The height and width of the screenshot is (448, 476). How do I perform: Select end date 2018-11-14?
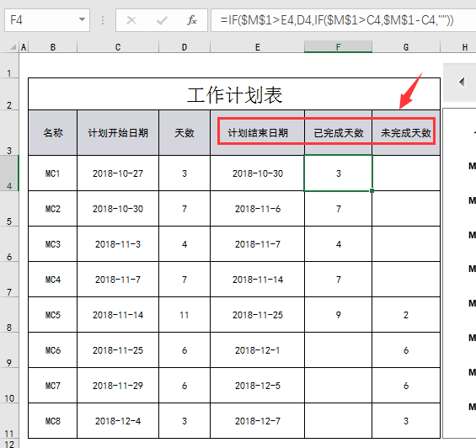click(258, 280)
